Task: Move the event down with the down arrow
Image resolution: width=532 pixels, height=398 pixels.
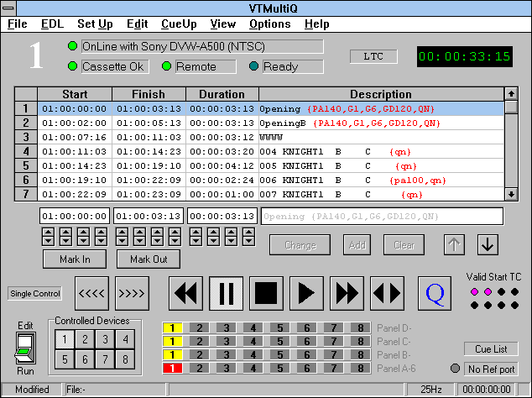Action: (x=488, y=244)
